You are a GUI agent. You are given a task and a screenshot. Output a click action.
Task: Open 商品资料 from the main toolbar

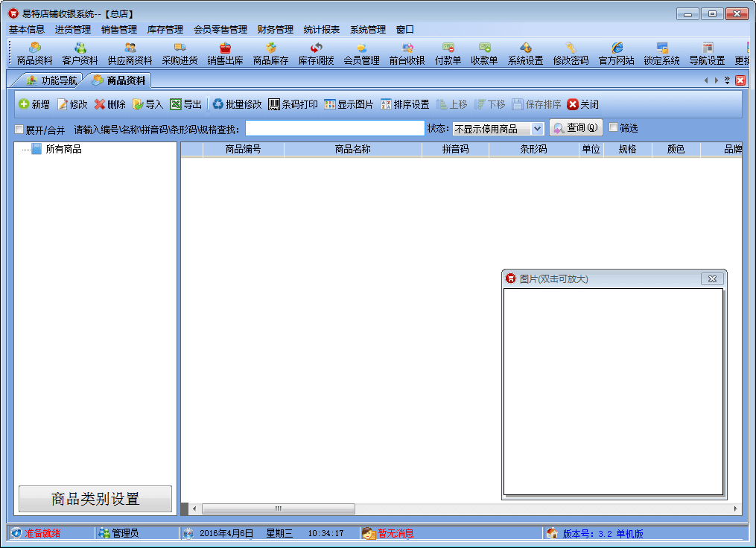(34, 54)
